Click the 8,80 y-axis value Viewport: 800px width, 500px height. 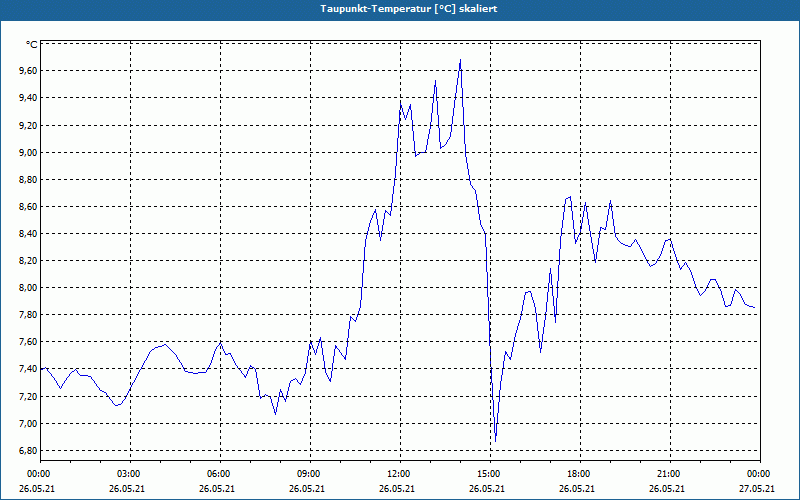pos(28,179)
